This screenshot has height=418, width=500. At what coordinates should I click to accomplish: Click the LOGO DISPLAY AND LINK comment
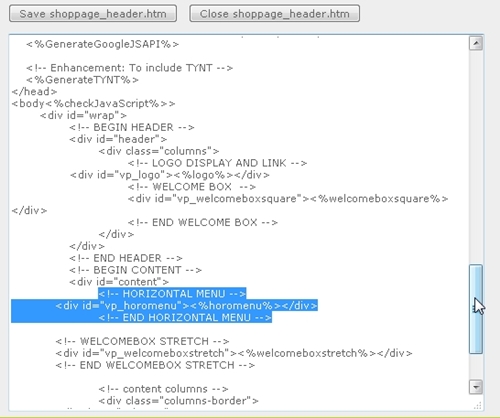click(x=217, y=163)
